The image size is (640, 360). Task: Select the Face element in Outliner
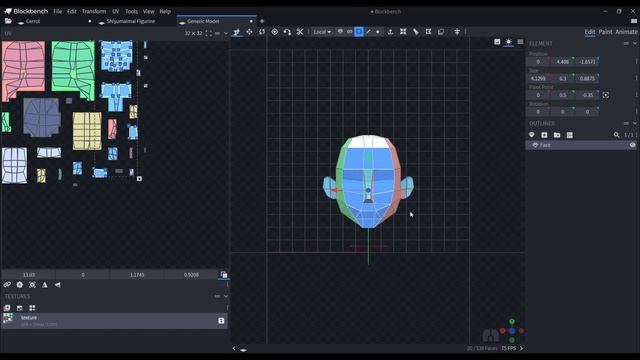[582, 145]
